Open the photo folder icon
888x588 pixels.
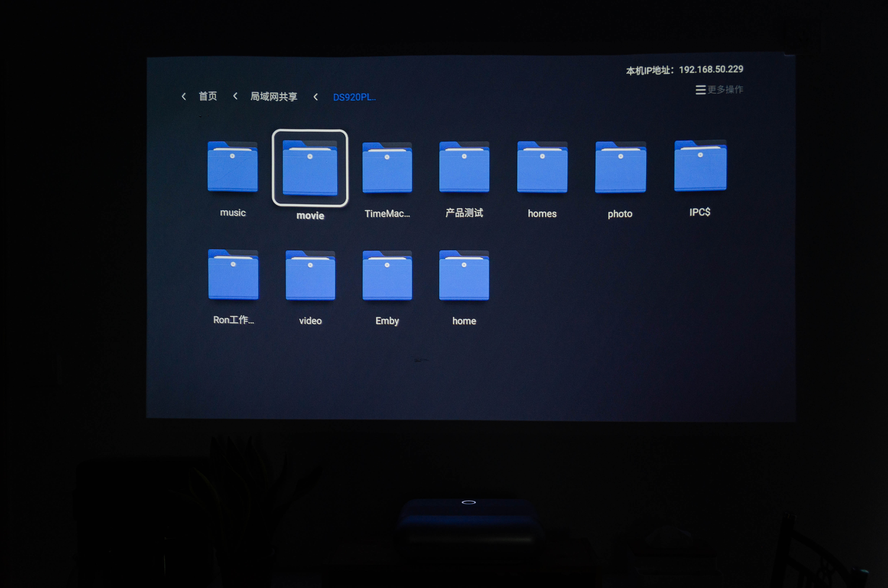coord(621,167)
